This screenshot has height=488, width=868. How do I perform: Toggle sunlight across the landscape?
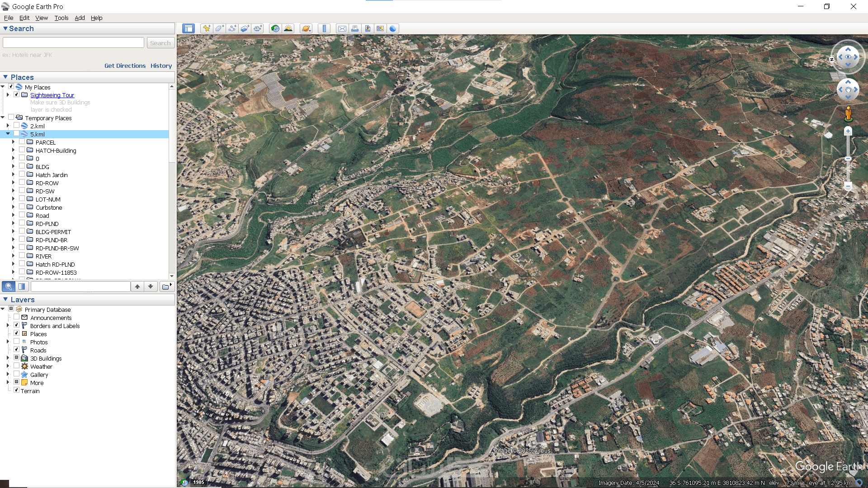tap(288, 28)
